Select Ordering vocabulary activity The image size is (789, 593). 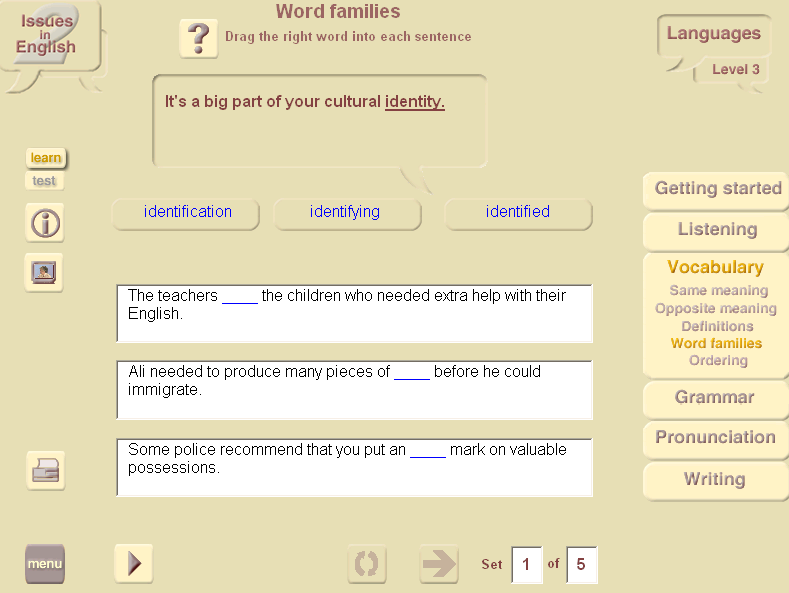coord(719,360)
